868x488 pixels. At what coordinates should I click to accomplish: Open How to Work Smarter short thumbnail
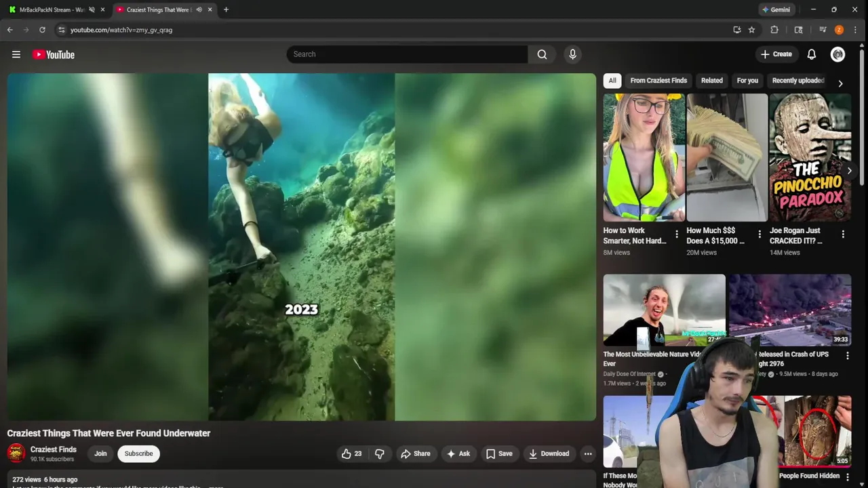644,157
